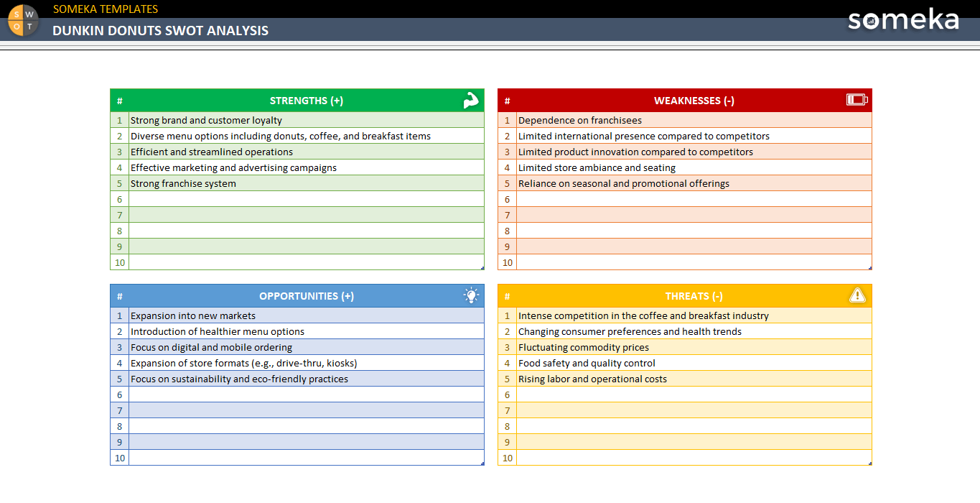
Task: Click empty row 6 cell in Weaknesses table
Action: (694, 199)
